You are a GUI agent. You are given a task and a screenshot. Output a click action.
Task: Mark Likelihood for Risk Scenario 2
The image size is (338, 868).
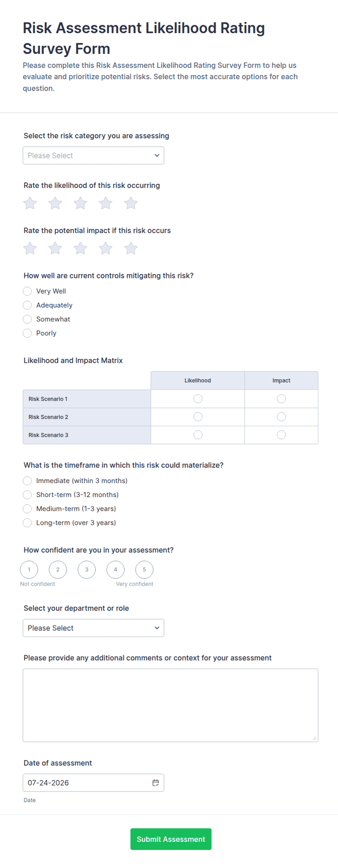click(x=198, y=417)
